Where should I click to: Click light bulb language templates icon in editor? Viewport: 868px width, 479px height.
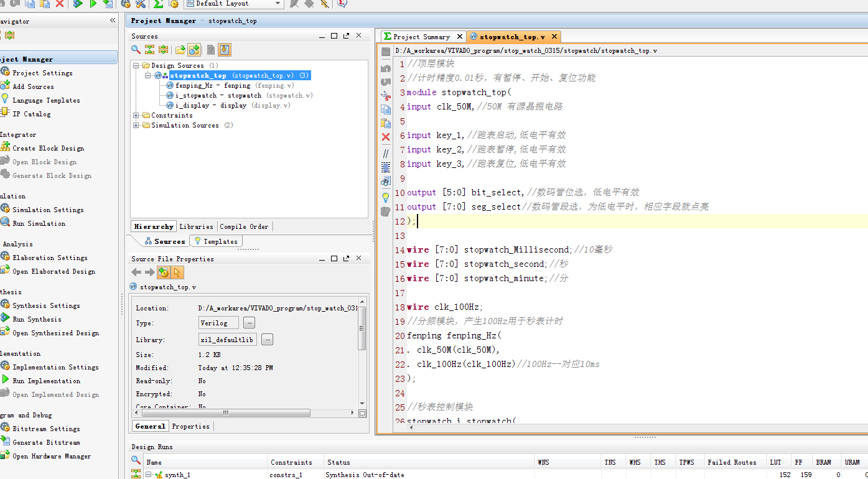point(386,198)
